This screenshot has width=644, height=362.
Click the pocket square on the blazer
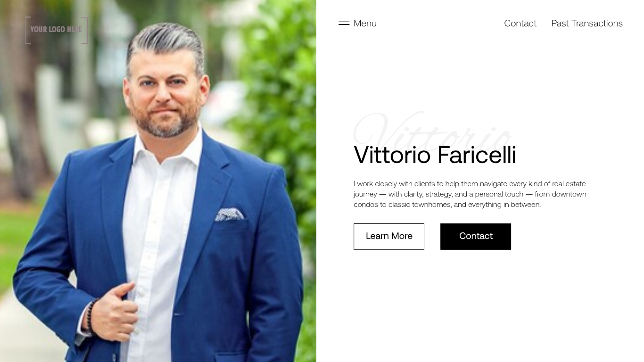click(230, 214)
